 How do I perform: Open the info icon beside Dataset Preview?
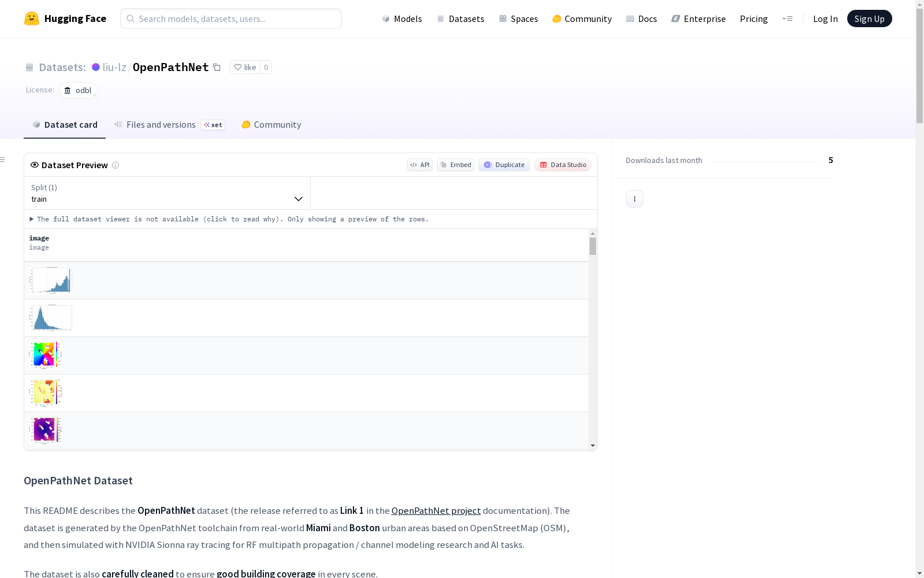point(115,165)
